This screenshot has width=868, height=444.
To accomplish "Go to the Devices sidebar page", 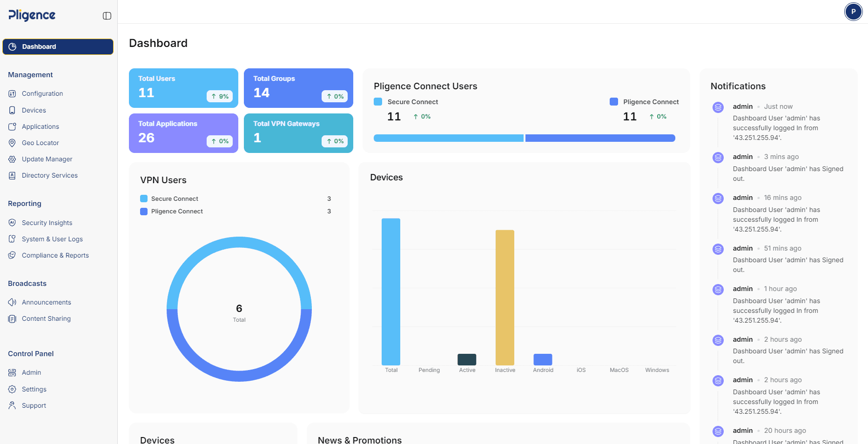I will pyautogui.click(x=34, y=110).
